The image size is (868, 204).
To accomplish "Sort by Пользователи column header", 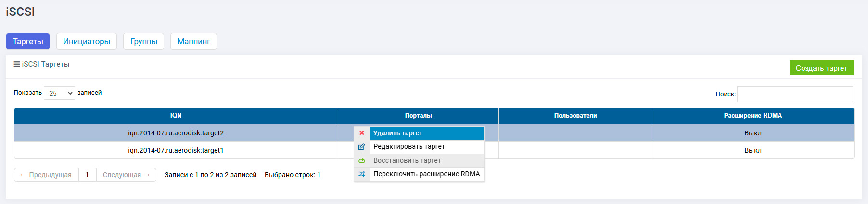I will click(575, 116).
